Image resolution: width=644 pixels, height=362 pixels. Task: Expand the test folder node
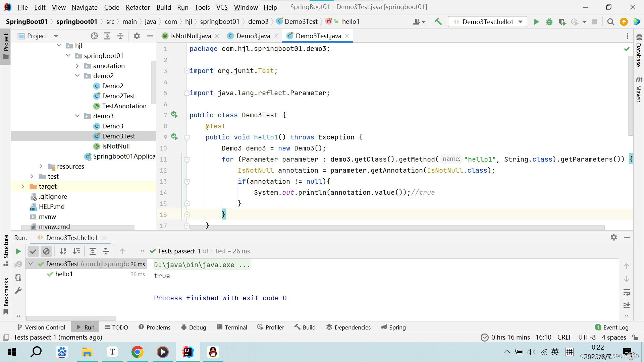(32, 176)
